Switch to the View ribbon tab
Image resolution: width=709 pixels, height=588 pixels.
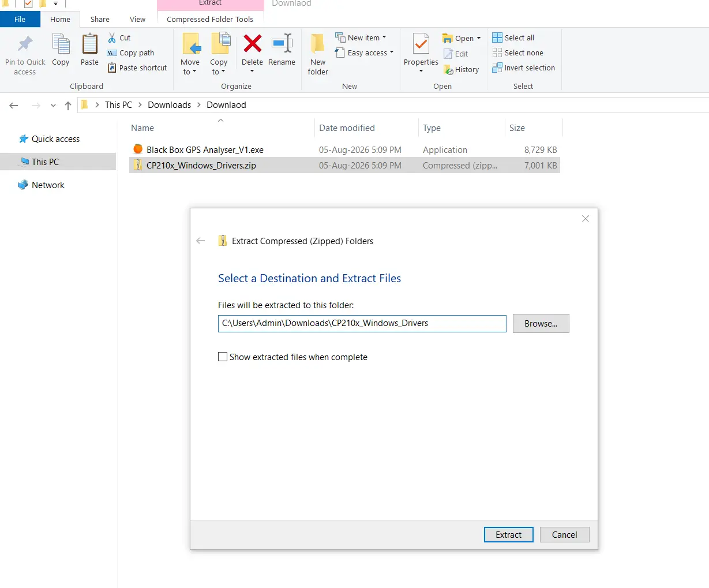[137, 19]
